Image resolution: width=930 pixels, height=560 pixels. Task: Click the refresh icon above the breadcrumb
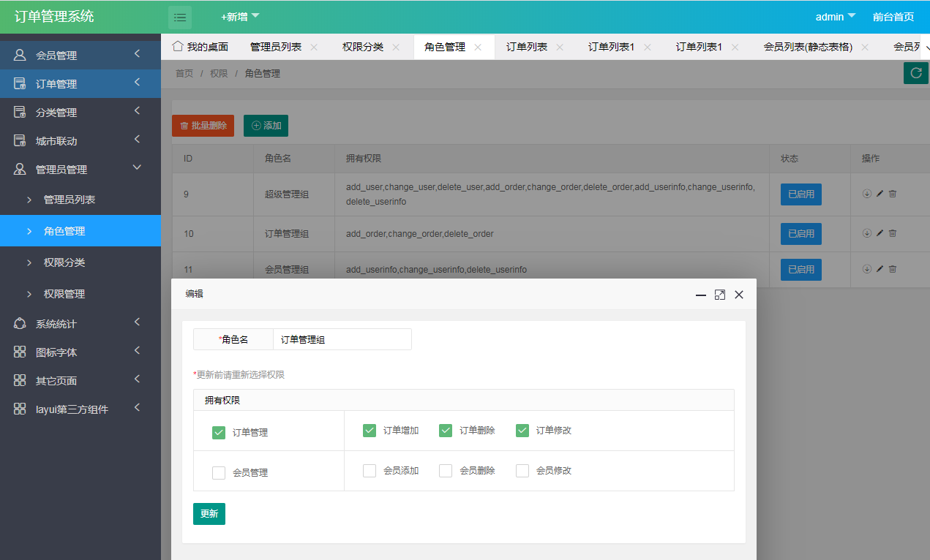pyautogui.click(x=916, y=72)
